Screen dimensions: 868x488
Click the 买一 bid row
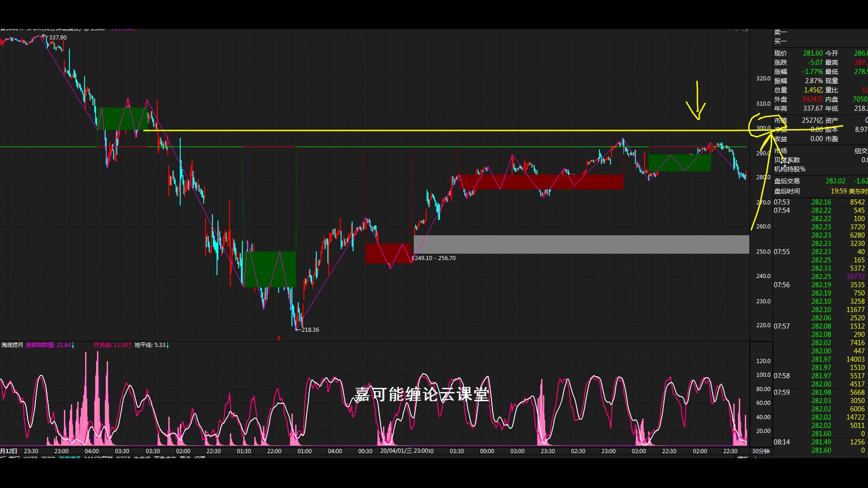pyautogui.click(x=780, y=41)
